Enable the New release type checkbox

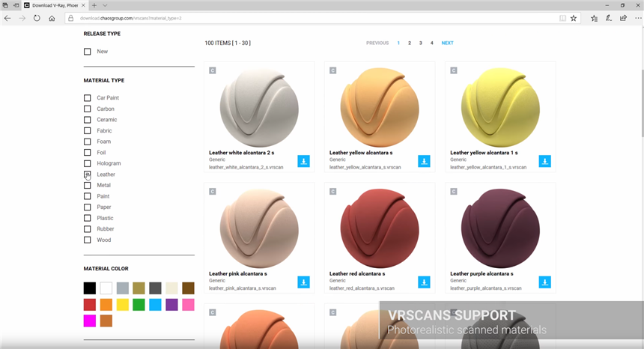click(x=88, y=52)
